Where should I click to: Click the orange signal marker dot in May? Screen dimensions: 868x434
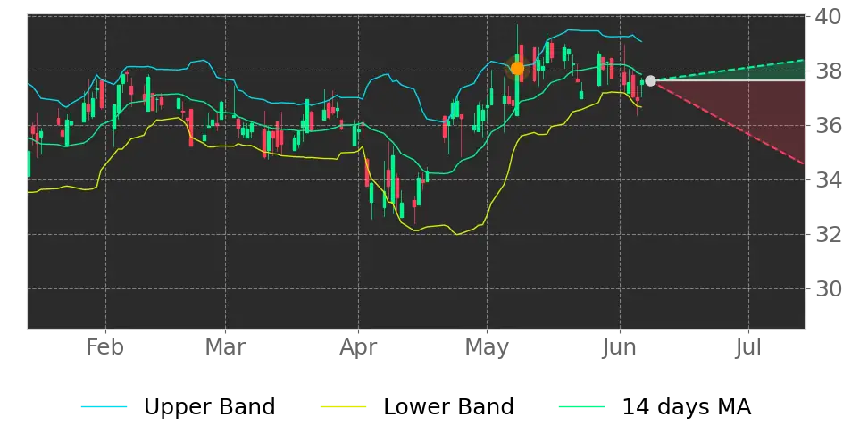pos(517,69)
